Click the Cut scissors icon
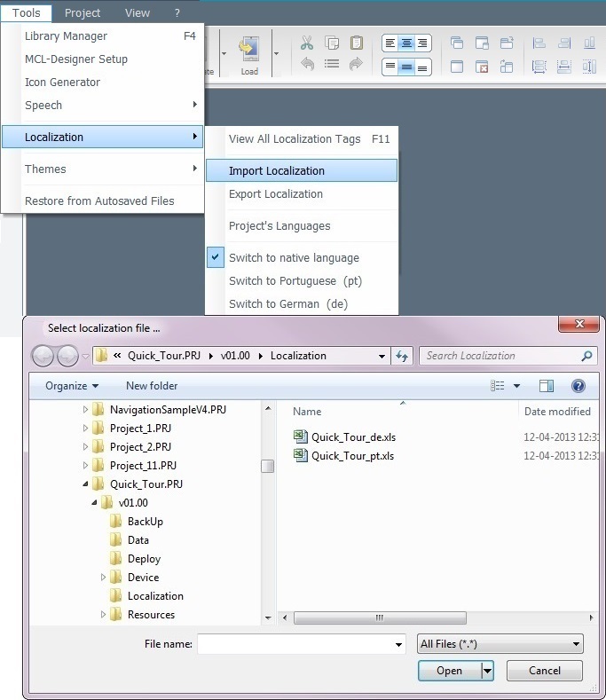Viewport: 606px width, 700px height. click(307, 43)
